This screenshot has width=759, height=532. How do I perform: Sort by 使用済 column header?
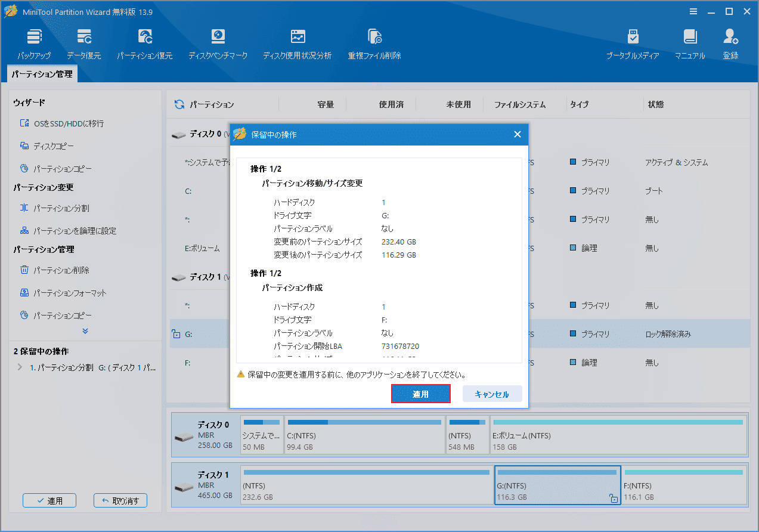[x=391, y=104]
